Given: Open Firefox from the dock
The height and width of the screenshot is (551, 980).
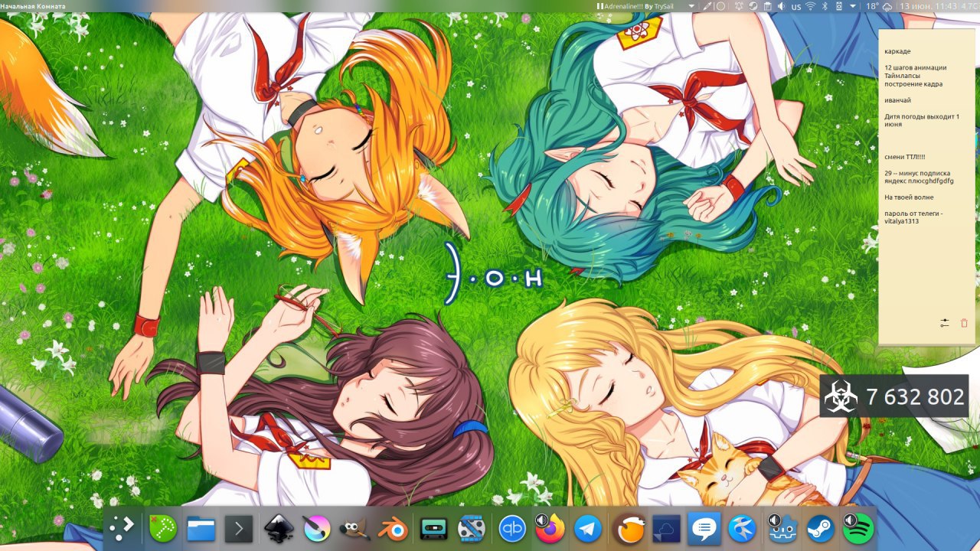Looking at the screenshot, I should click(x=550, y=529).
